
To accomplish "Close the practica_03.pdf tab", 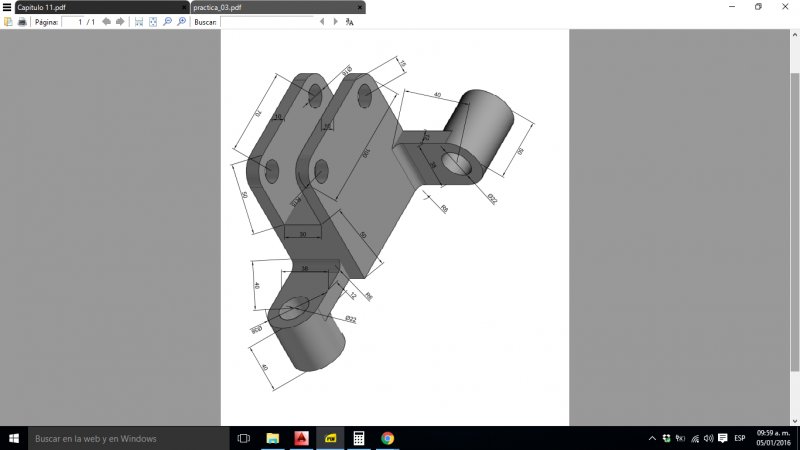I will [x=360, y=7].
